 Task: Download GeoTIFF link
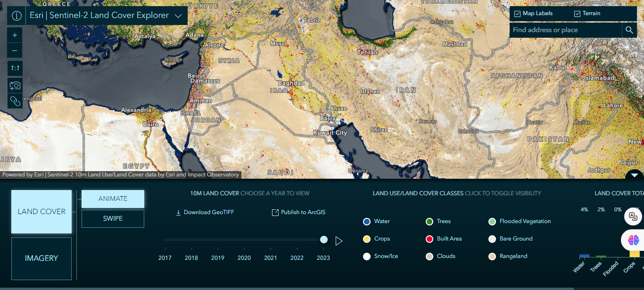(x=205, y=212)
